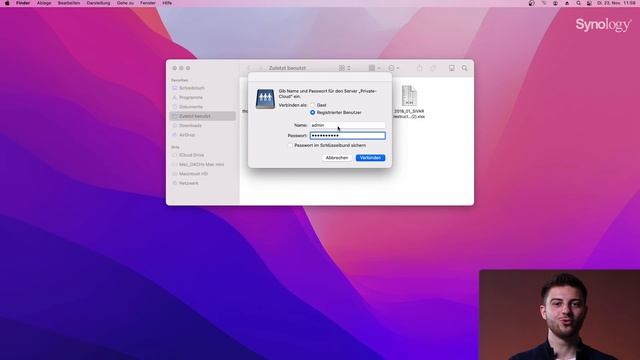640x360 pixels.
Task: Click the Programme sidebar icon
Action: click(175, 98)
